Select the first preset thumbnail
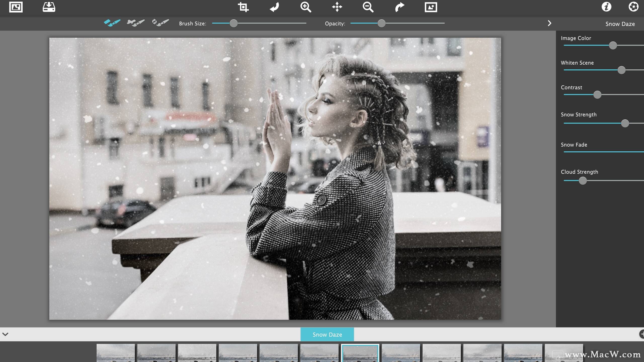Viewport: 644px width, 362px height. click(x=116, y=353)
